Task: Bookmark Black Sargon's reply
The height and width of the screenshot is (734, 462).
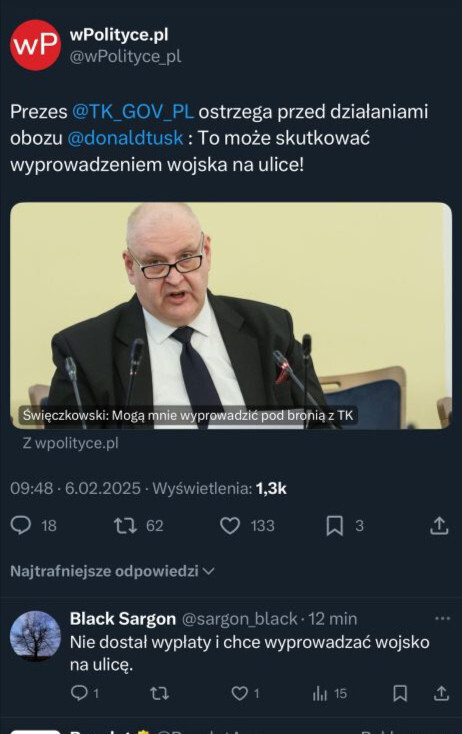Action: tap(400, 693)
